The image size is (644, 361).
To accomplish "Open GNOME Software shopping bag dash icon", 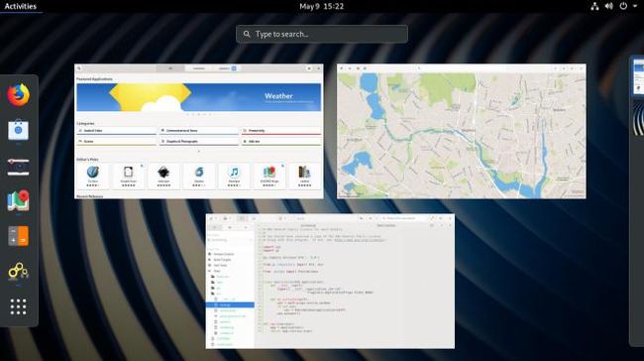I will click(19, 130).
